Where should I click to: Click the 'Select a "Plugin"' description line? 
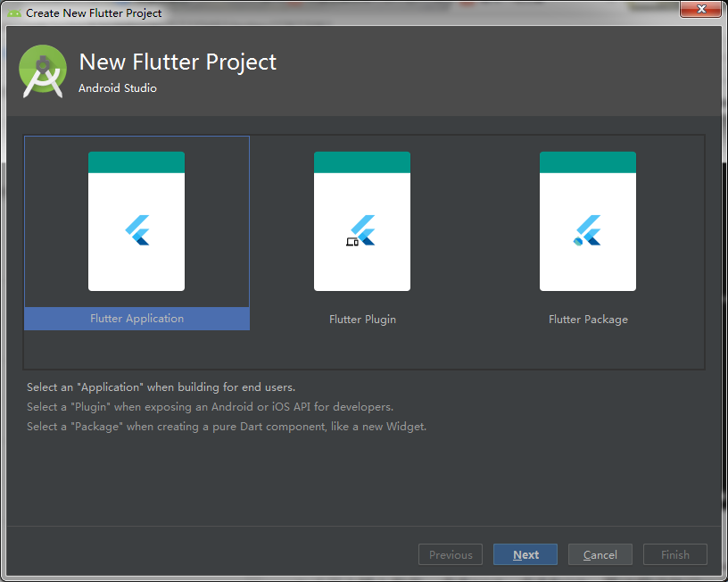(210, 407)
